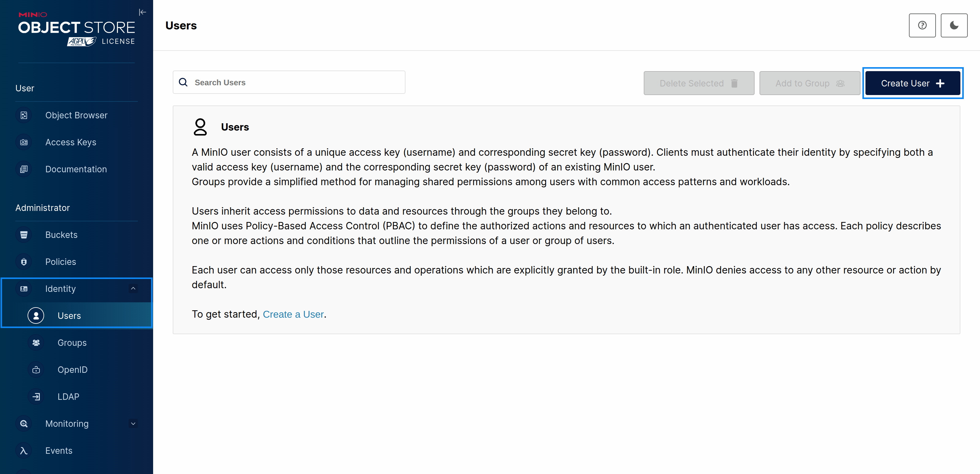Collapse the Identity menu chevron
Image resolution: width=980 pixels, height=474 pixels.
[x=133, y=289]
